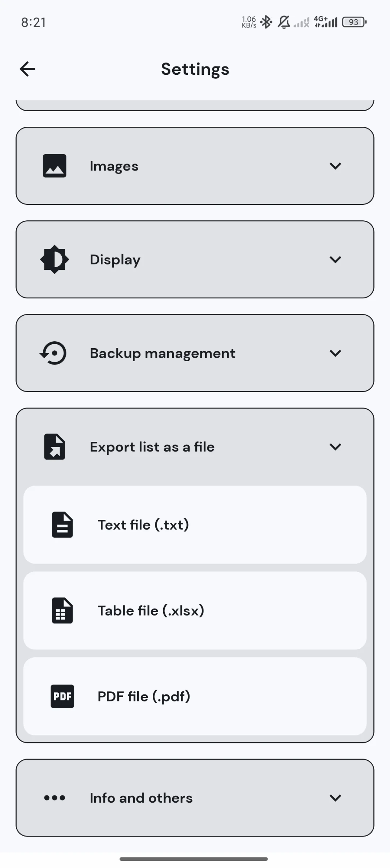Click the Images picture icon
Viewport: 390px width, 868px height.
point(55,166)
